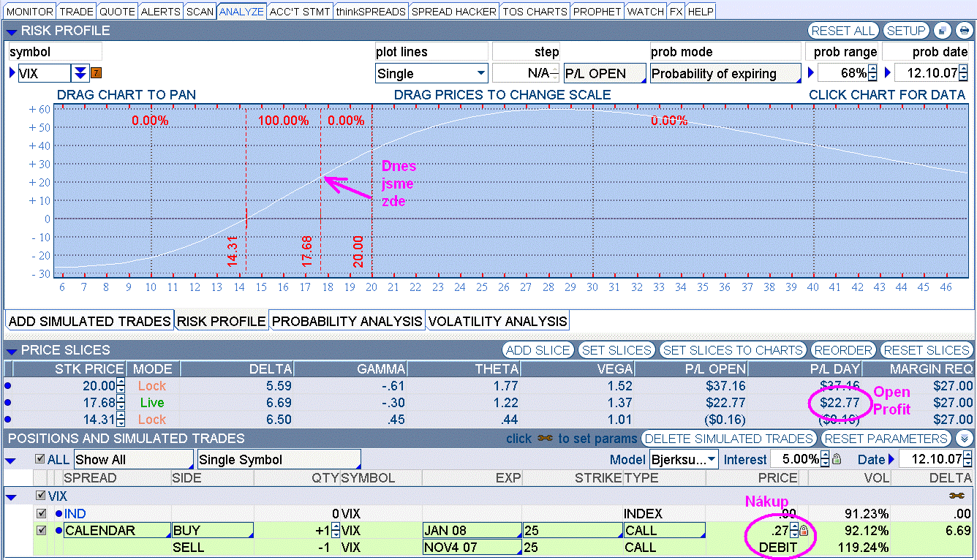Select the ADD SIMULATED TRADES sub-tab
Image resolution: width=977 pixels, height=560 pixels.
pos(89,321)
